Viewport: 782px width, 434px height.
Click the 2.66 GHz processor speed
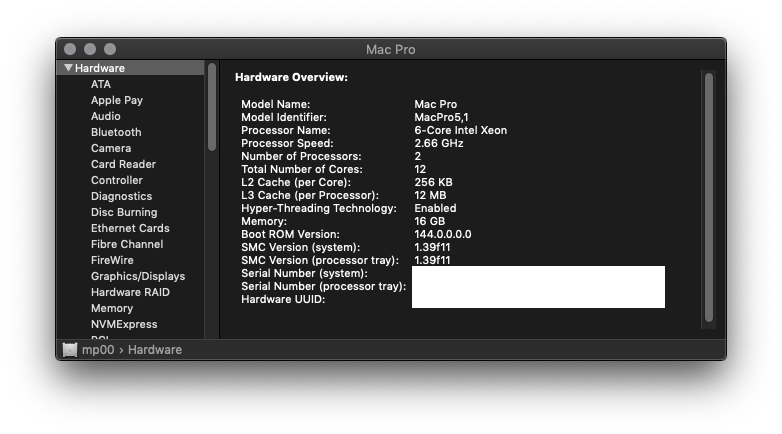(x=438, y=143)
